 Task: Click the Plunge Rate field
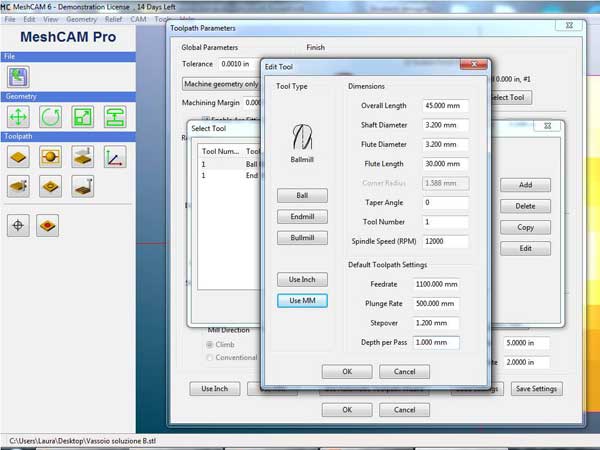tap(436, 303)
